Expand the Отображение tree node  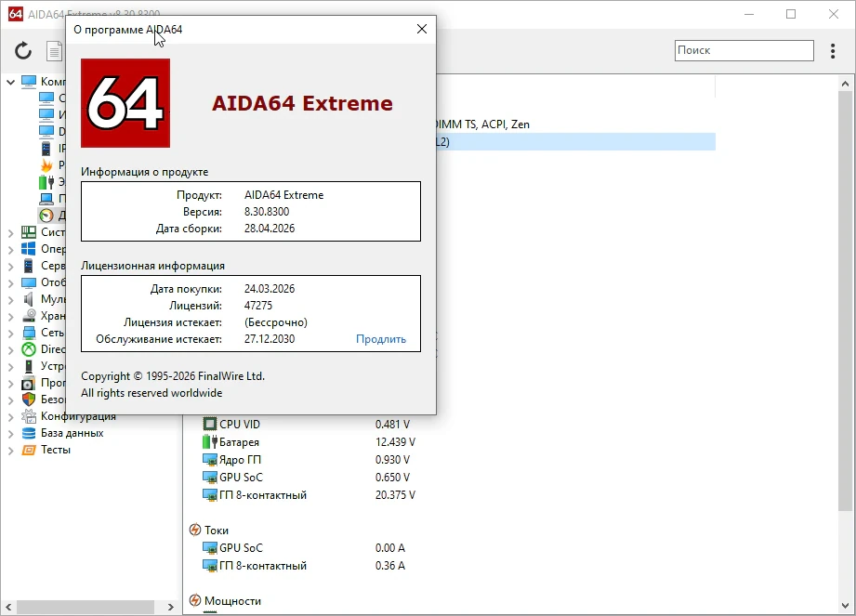[10, 283]
